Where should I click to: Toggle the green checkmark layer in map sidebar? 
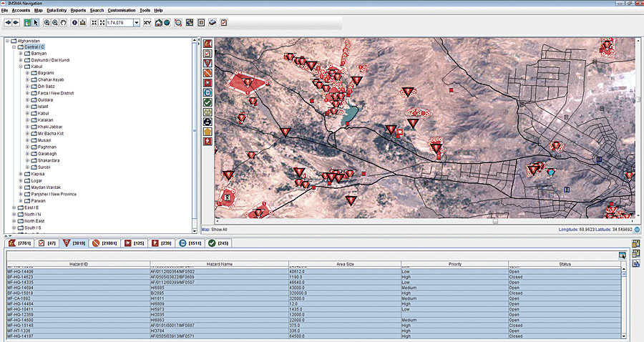(208, 102)
